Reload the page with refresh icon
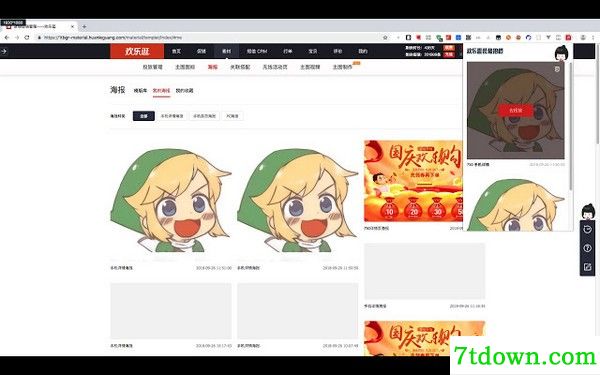600x375 pixels. [27, 38]
